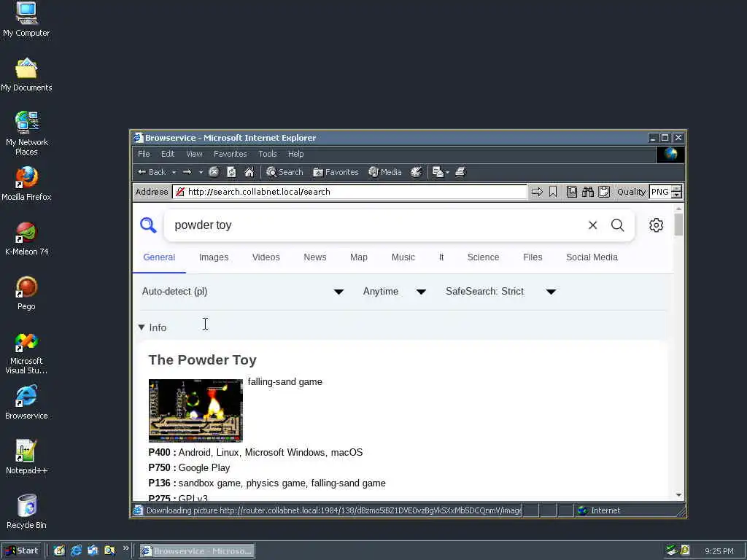Viewport: 747px width, 560px height.
Task: Switch to the News tab
Action: click(315, 257)
